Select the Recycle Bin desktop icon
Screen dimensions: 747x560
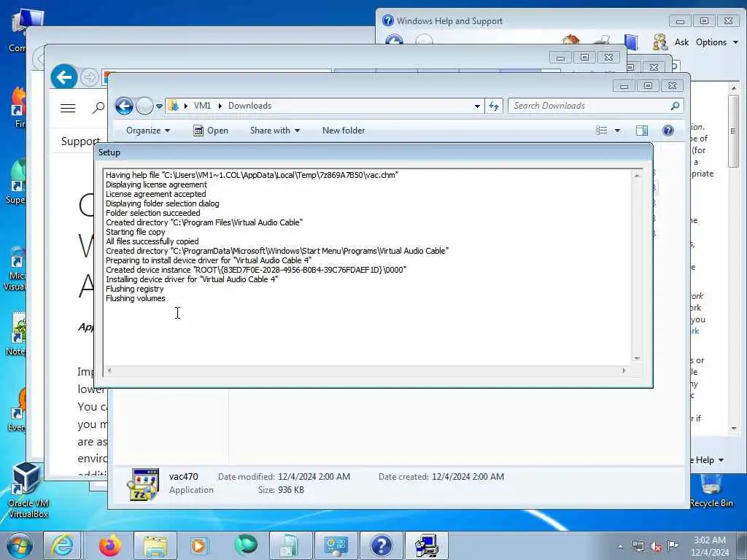[711, 491]
